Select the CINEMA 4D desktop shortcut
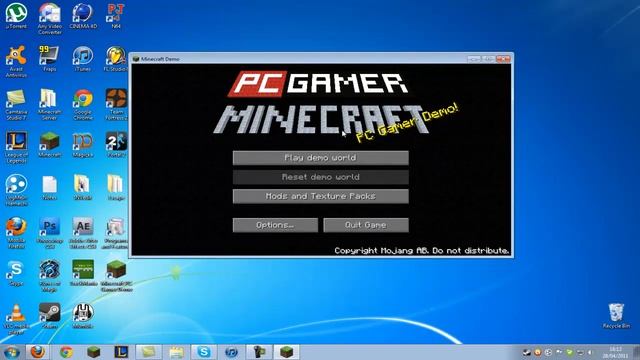The image size is (640, 360). (83, 16)
